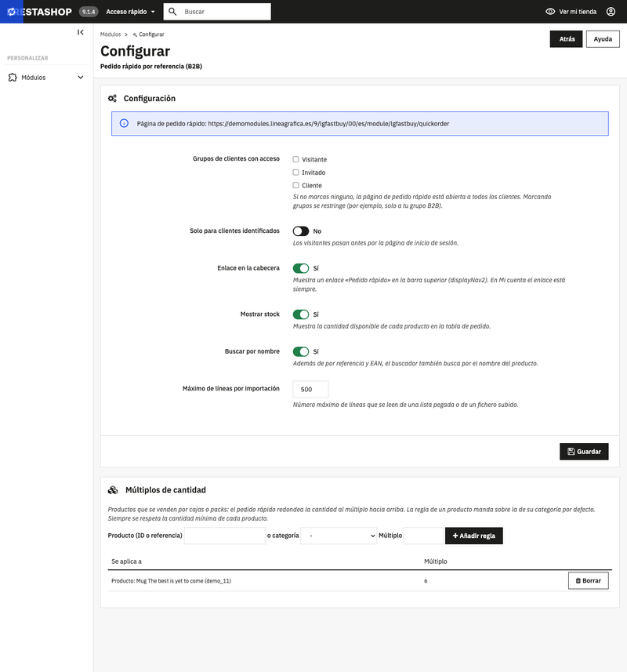Delete the Mug rule with Borrar

588,581
